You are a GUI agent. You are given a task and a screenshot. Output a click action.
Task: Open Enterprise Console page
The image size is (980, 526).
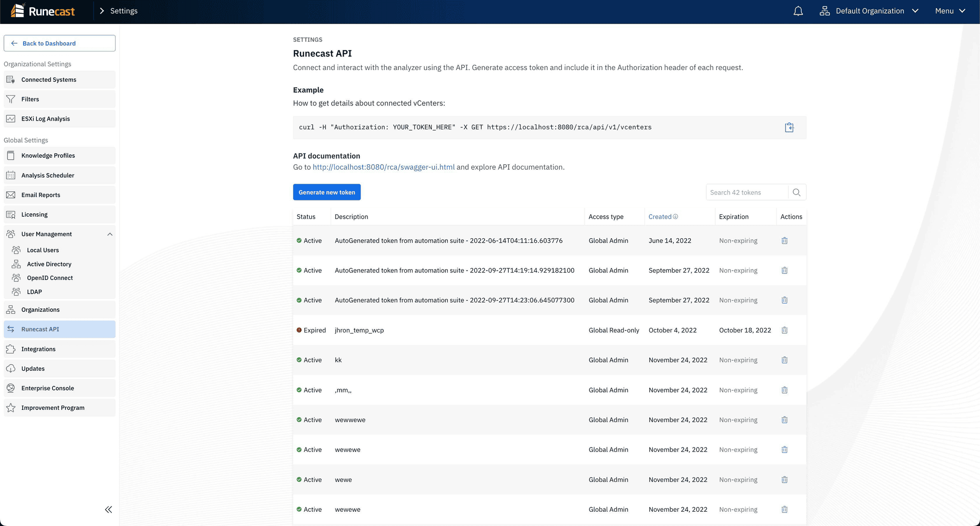tap(60, 388)
